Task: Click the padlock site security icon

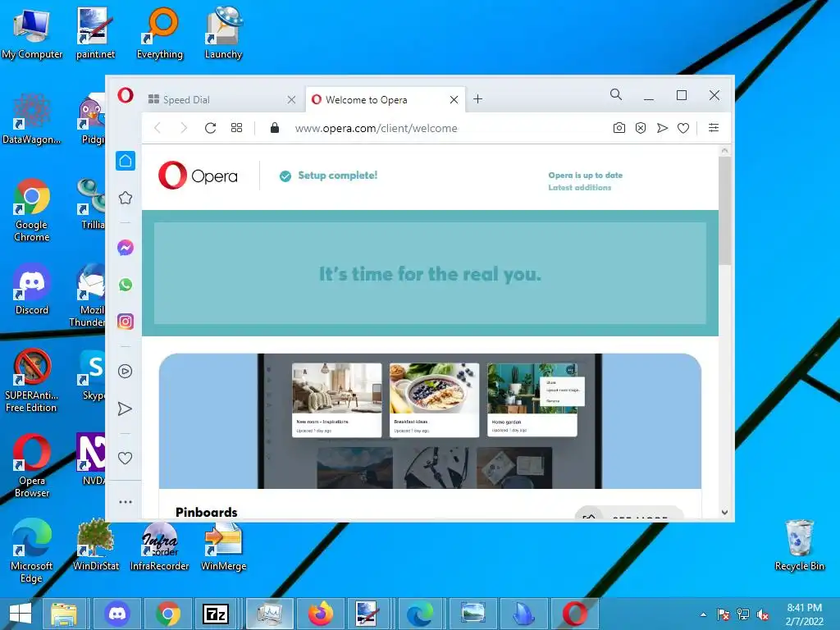Action: click(275, 128)
